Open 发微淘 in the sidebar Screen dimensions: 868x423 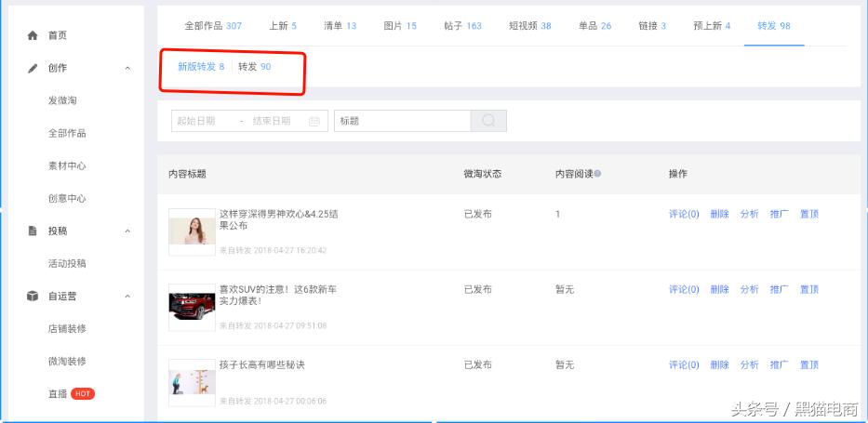click(62, 100)
